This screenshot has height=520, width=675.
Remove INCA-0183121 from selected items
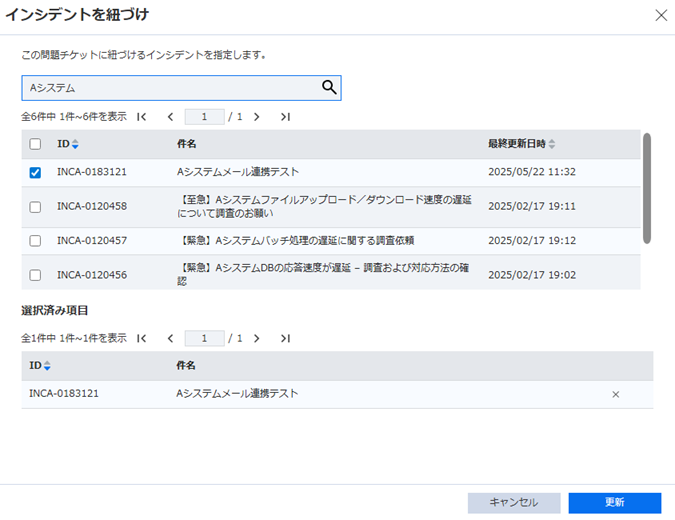pos(615,394)
